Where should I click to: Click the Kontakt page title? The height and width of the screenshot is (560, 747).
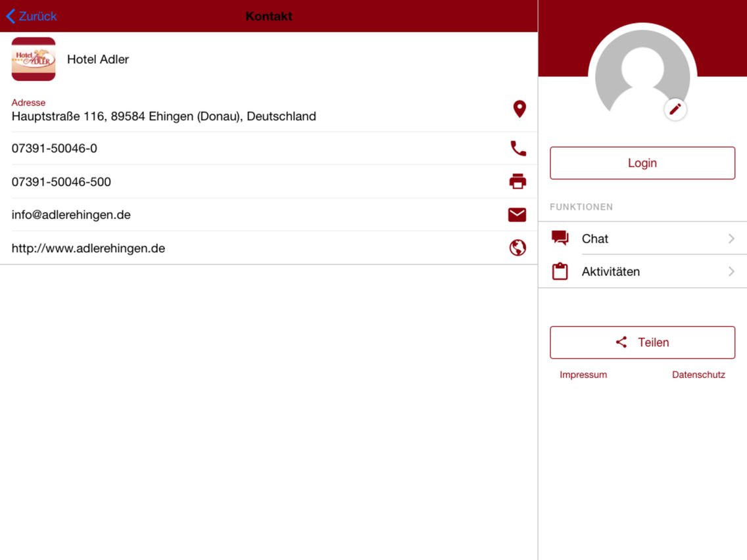click(x=269, y=16)
